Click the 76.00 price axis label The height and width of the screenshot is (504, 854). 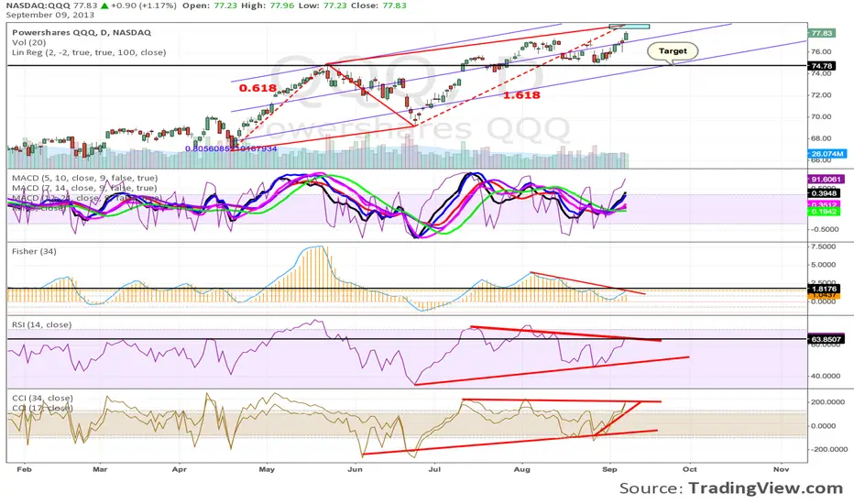(x=821, y=52)
